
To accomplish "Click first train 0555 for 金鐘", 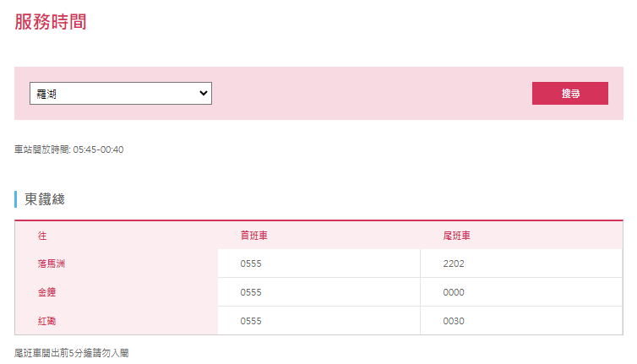I will click(x=251, y=292).
